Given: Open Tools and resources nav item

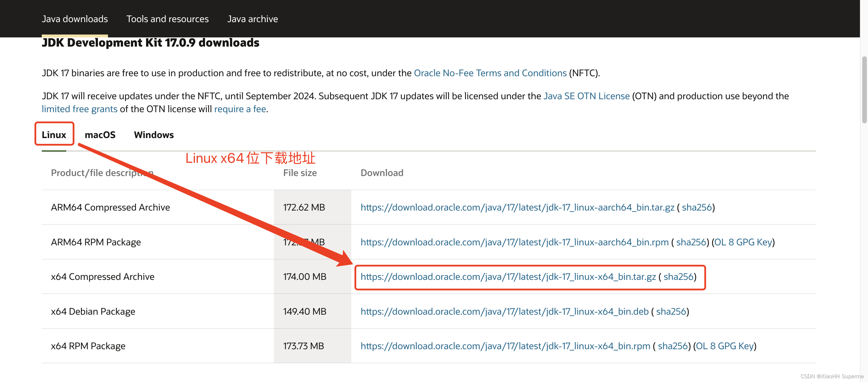Looking at the screenshot, I should tap(168, 19).
